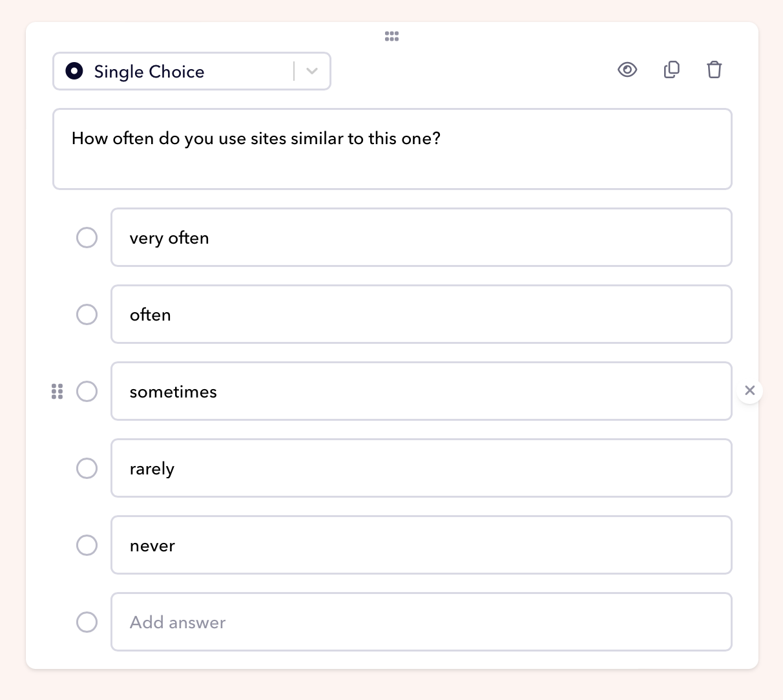
Task: Edit the question text field
Action: pos(391,149)
